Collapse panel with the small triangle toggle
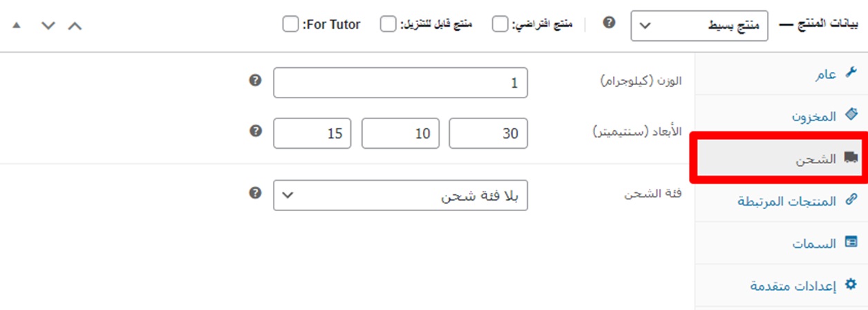868x310 pixels. pos(17,26)
